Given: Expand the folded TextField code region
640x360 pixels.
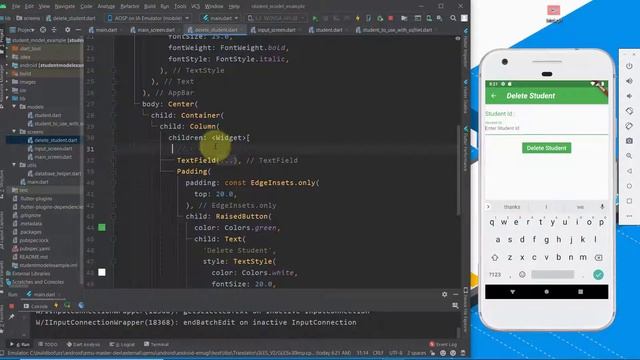Looking at the screenshot, I should coord(228,160).
